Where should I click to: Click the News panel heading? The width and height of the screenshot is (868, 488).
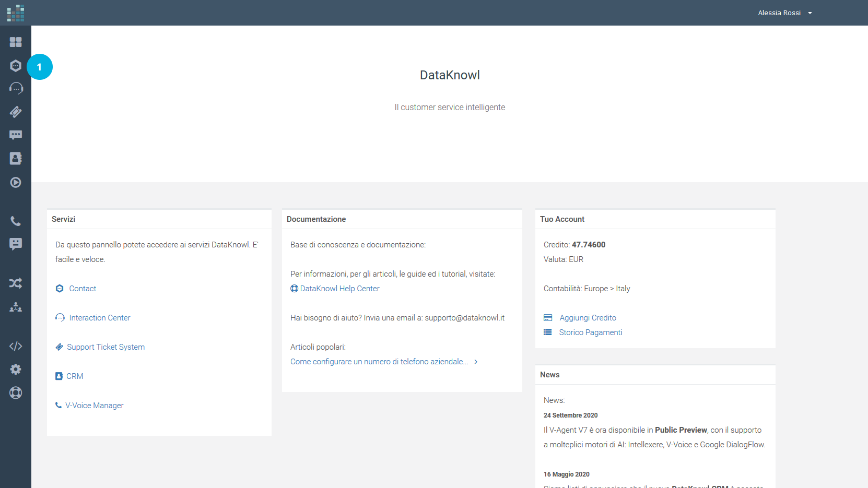pyautogui.click(x=550, y=375)
